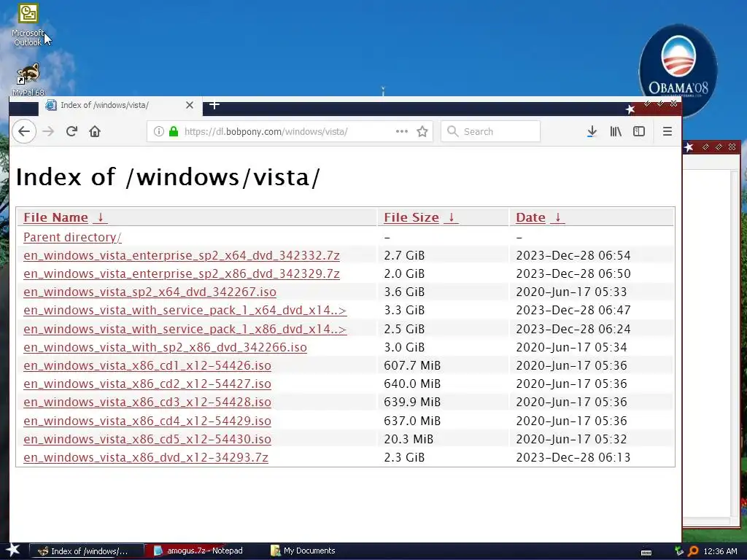Reload the current page

(71, 131)
